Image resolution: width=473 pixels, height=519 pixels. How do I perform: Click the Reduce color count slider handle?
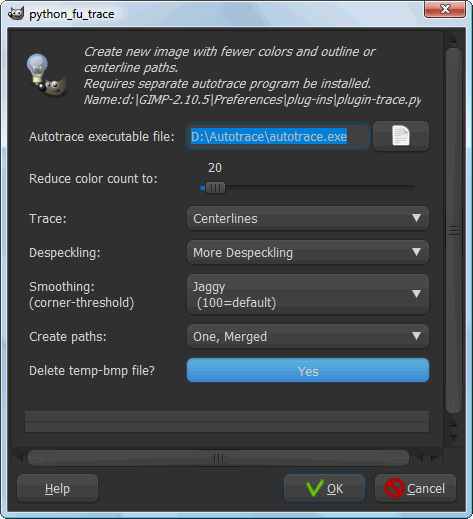coord(215,188)
